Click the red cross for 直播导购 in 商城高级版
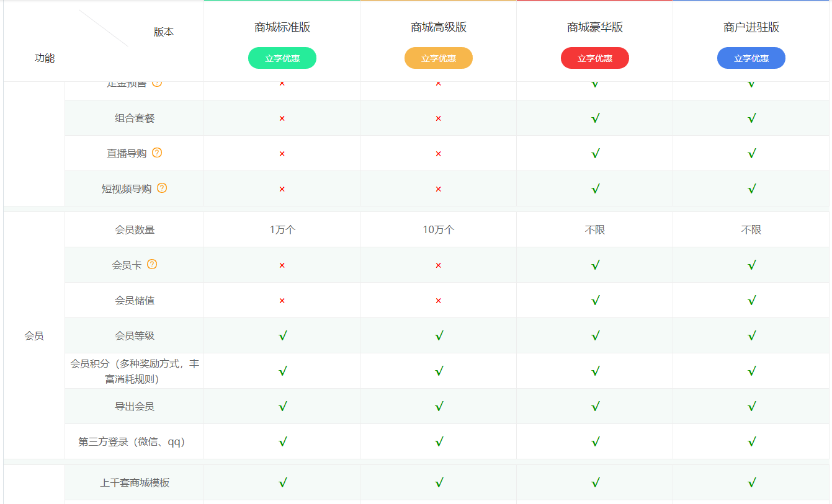The height and width of the screenshot is (504, 832). click(x=439, y=154)
